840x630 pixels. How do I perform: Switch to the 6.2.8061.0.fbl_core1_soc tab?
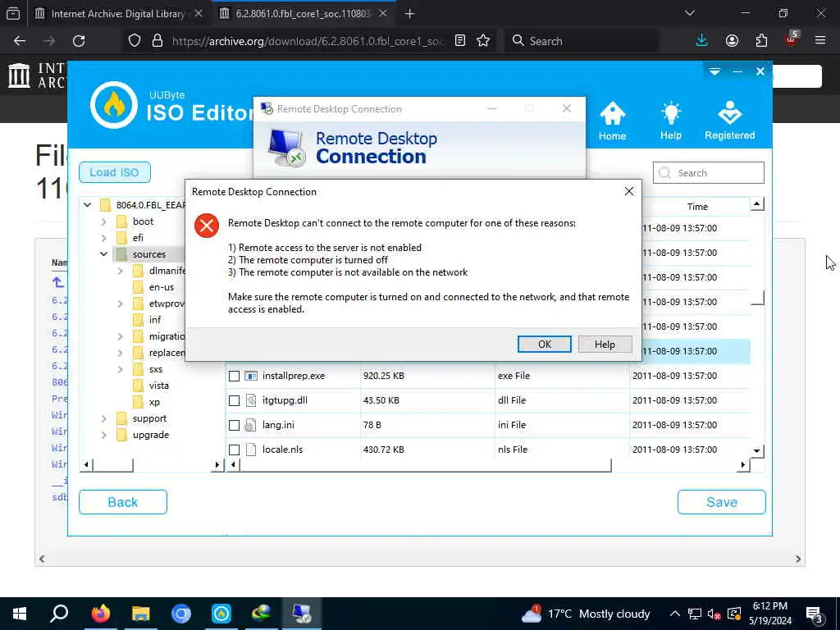point(304,14)
